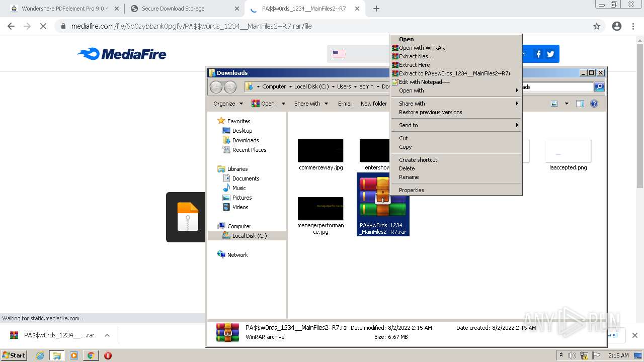This screenshot has width=644, height=362.
Task: Open Properties from context menu
Action: click(x=456, y=190)
